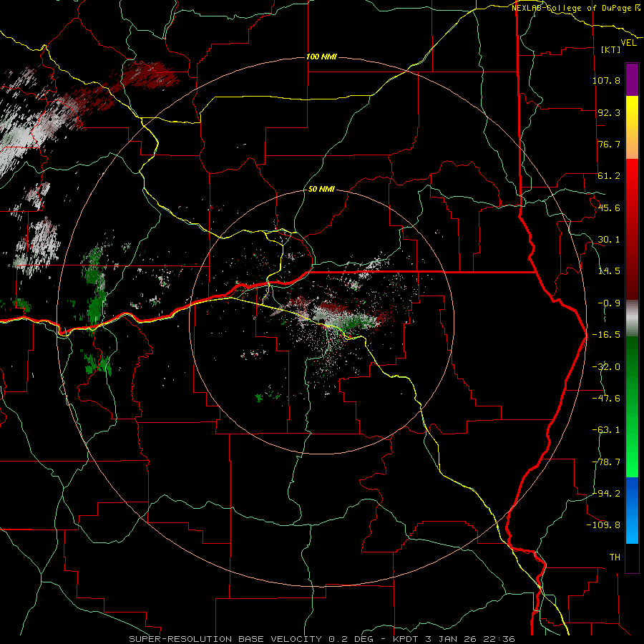Screen dimensions: 644x644
Task: Pick the gray segment of the color bar
Action: 632,318
